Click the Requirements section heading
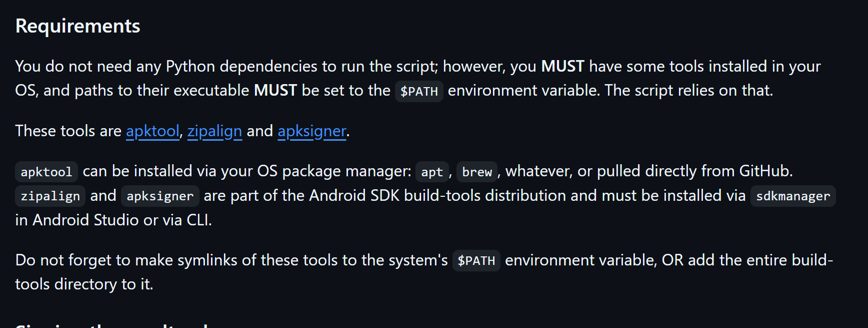 [78, 26]
